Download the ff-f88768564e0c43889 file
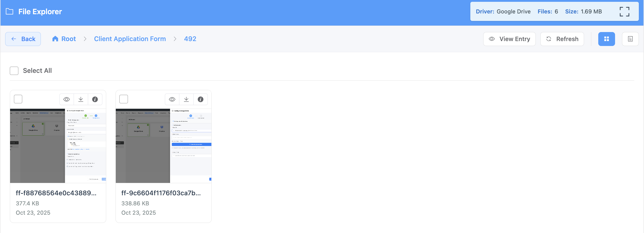The height and width of the screenshot is (233, 644). pos(81,99)
